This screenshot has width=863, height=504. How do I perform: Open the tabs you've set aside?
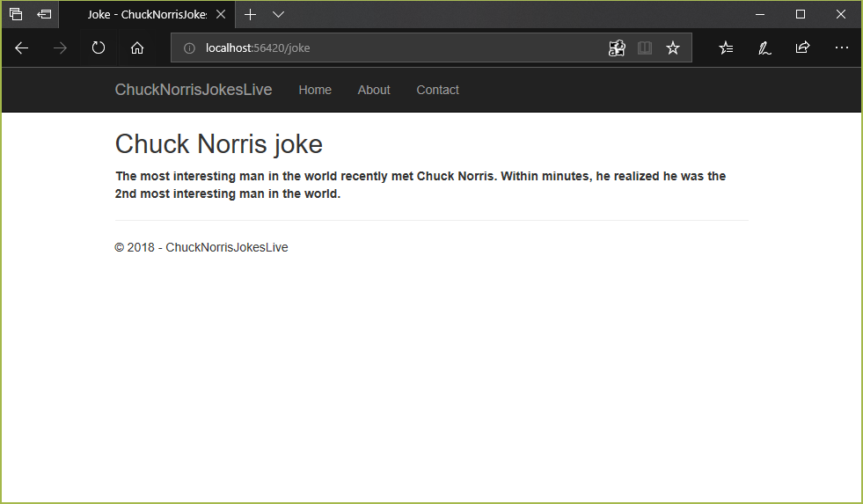tap(16, 14)
